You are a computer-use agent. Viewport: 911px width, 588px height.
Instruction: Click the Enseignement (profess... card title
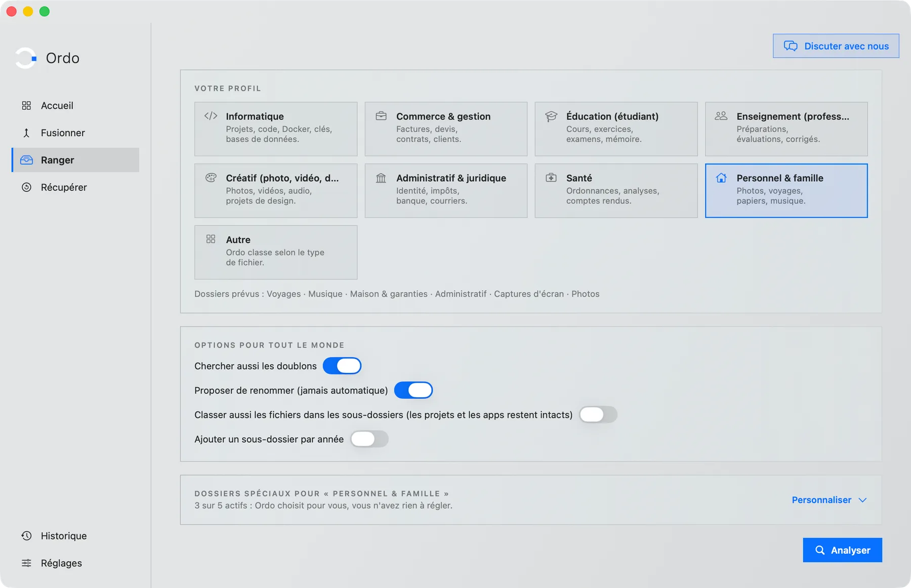(x=793, y=116)
